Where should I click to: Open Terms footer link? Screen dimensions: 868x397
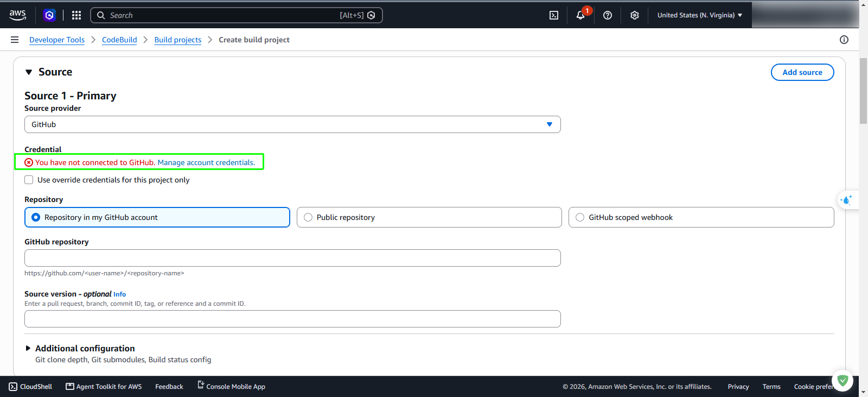771,387
